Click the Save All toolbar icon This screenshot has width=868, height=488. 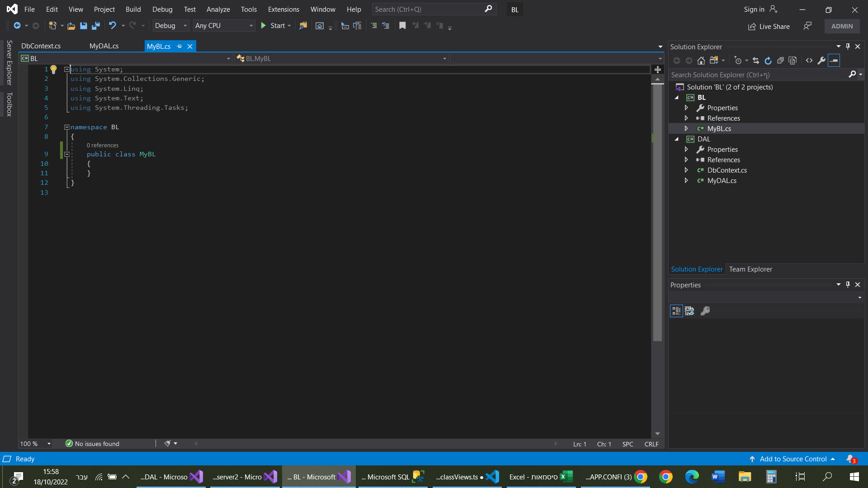coord(95,26)
